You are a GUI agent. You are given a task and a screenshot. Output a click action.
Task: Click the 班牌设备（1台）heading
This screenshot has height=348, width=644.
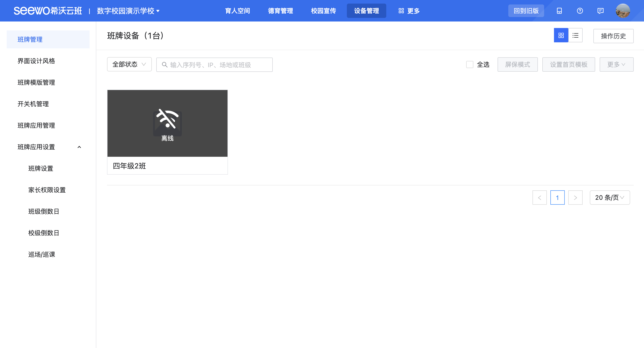[135, 36]
